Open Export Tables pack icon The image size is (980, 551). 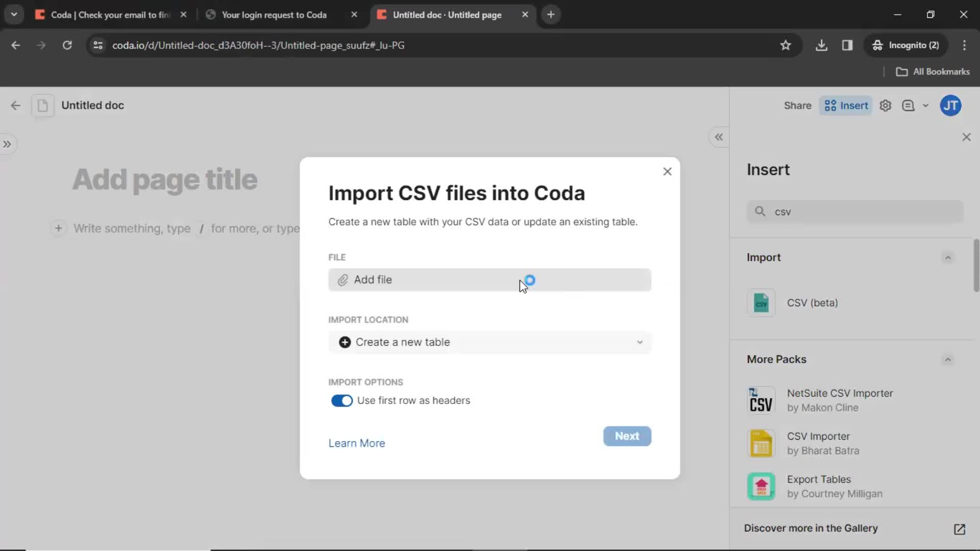click(x=761, y=486)
